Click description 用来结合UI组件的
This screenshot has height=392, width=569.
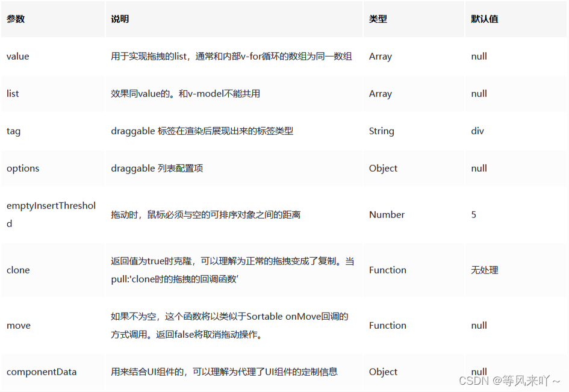coord(224,372)
